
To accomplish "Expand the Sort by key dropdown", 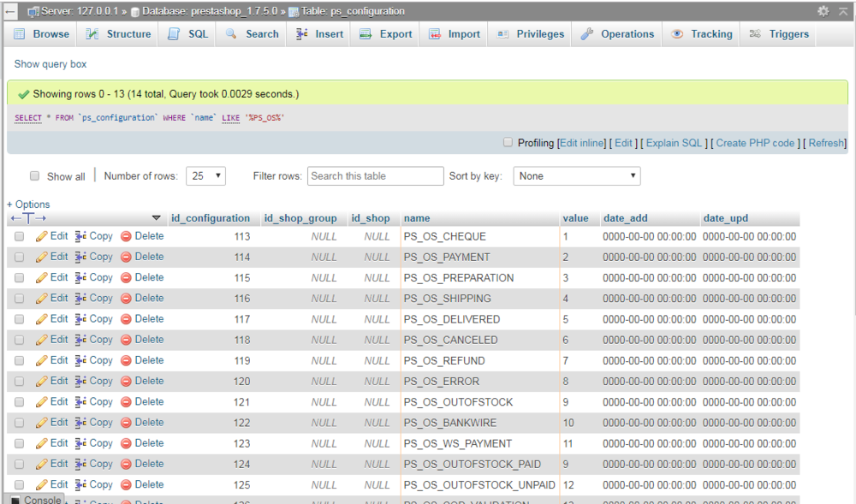I will coord(576,176).
